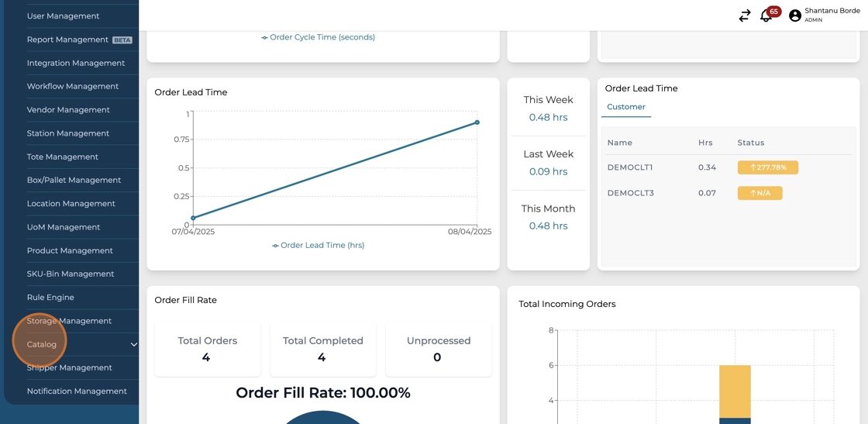The width and height of the screenshot is (868, 424).
Task: Open the Shantanu Borde account menu
Action: pyautogui.click(x=832, y=15)
